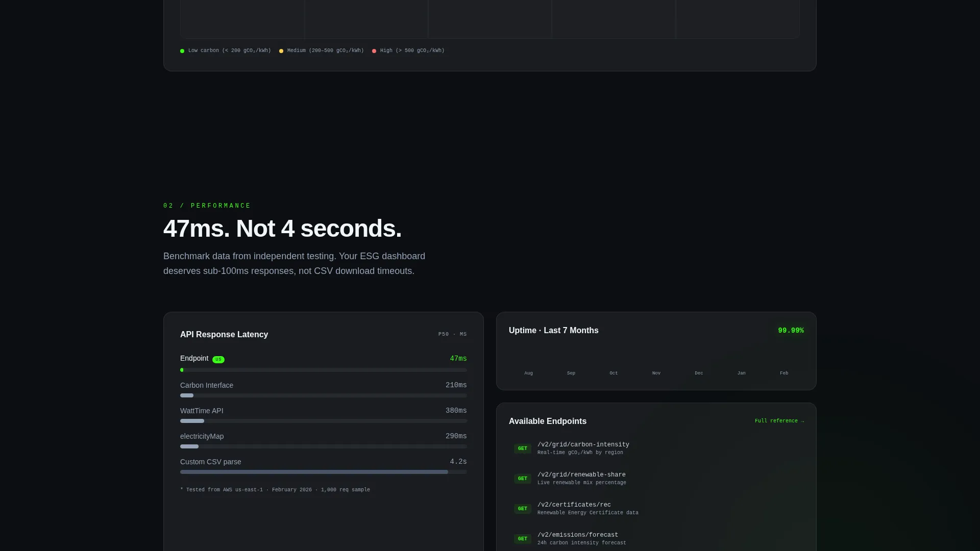
Task: Click the GET badge for /v2/emissions/forecast
Action: pos(522,539)
